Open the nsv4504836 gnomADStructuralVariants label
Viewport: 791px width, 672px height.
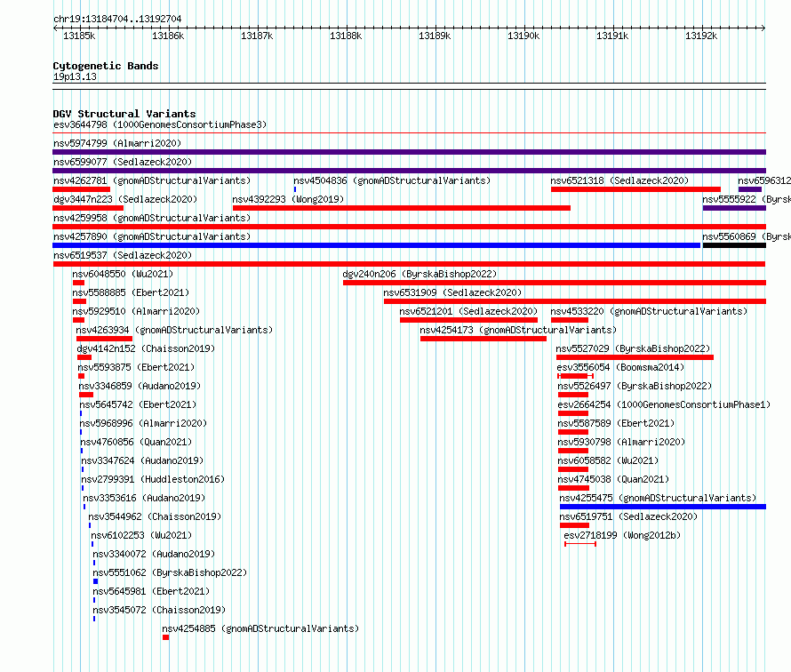[392, 180]
